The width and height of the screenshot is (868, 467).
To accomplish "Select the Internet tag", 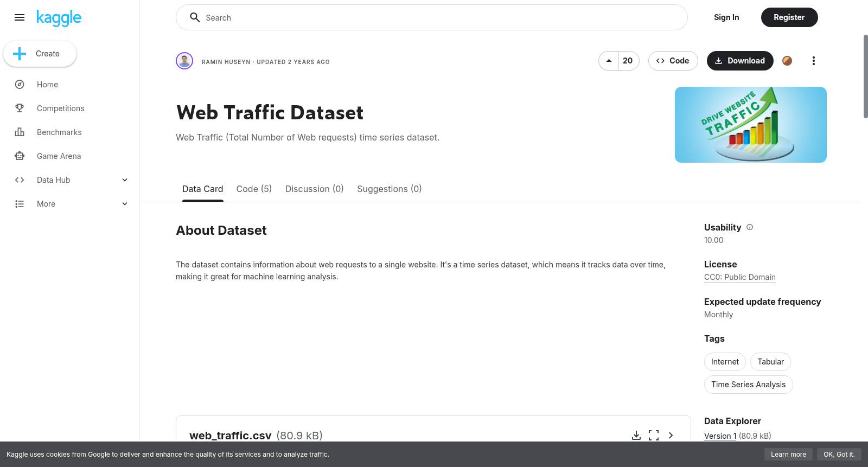I will coord(725,362).
